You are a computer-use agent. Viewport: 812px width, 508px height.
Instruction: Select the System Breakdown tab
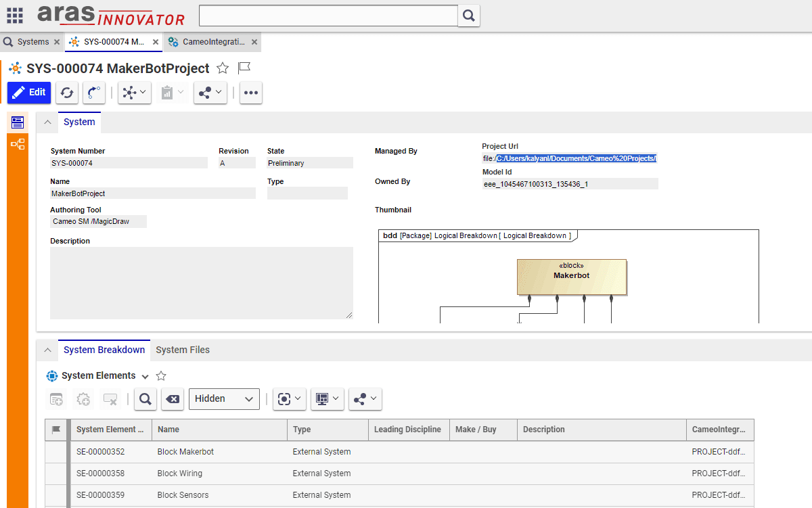pos(104,350)
